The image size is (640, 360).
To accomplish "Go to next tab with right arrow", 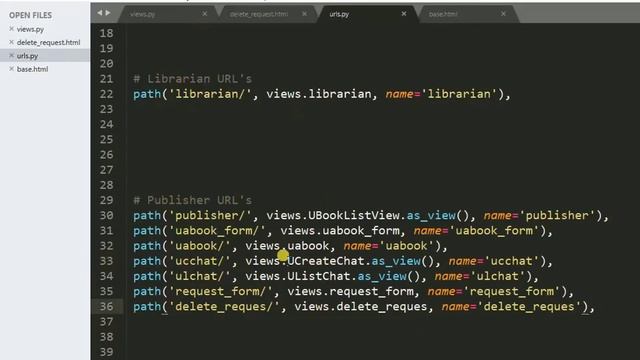I will [x=108, y=13].
